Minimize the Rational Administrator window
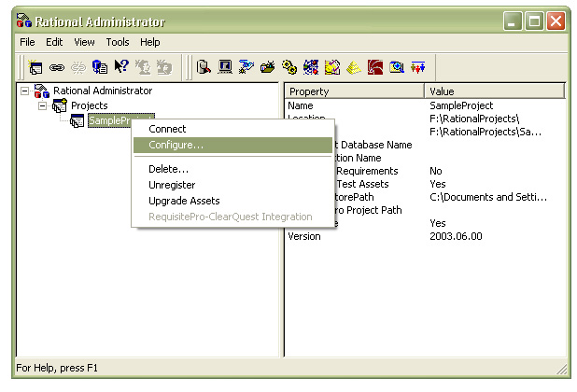This screenshot has height=392, width=577. pyautogui.click(x=513, y=21)
